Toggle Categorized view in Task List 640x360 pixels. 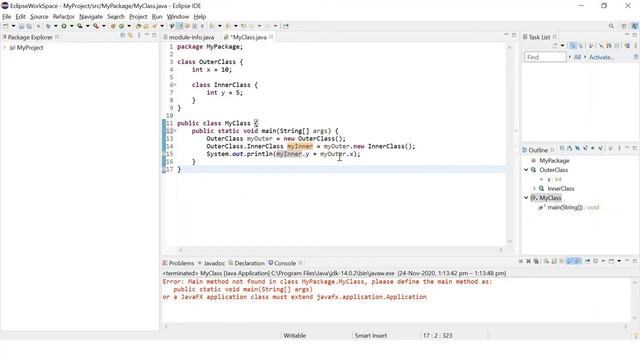coord(573,46)
